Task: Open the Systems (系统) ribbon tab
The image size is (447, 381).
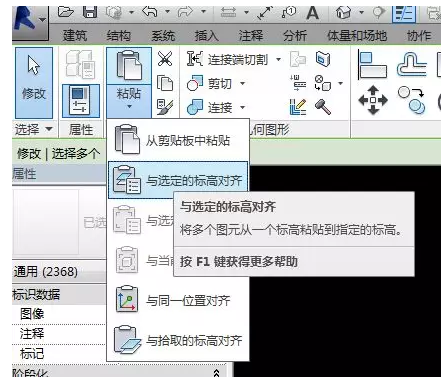Action: [163, 35]
